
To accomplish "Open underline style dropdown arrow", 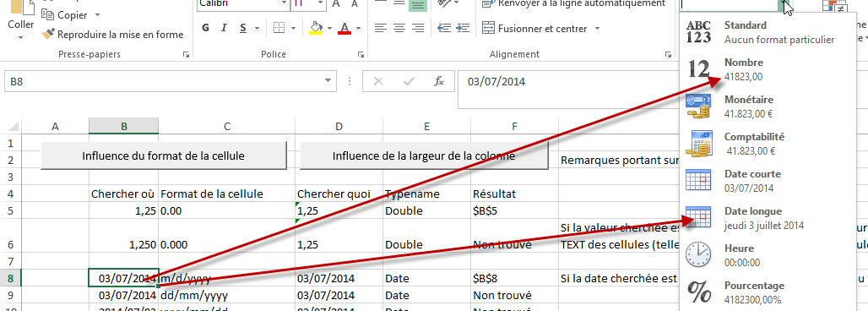I will 258,28.
